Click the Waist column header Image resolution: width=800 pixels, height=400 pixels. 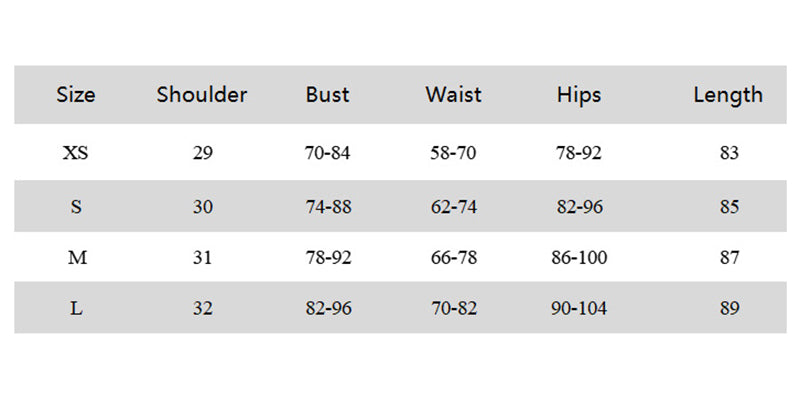pyautogui.click(x=453, y=95)
